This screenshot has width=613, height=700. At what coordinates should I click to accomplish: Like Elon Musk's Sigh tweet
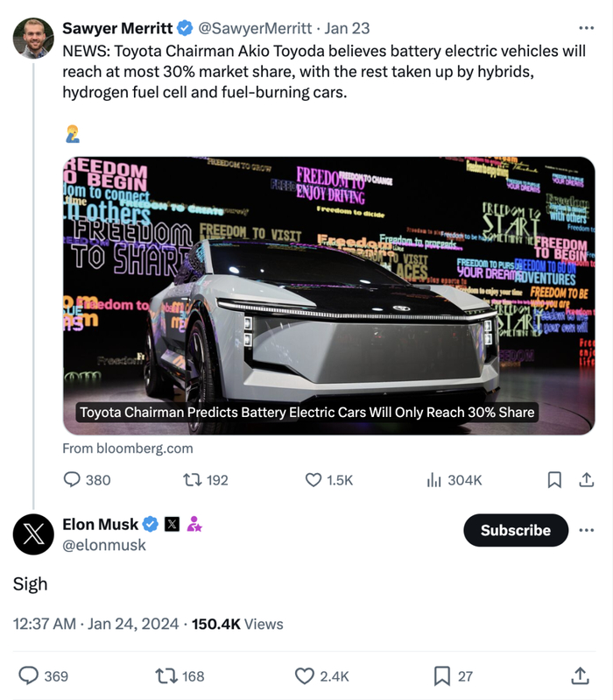tap(305, 675)
